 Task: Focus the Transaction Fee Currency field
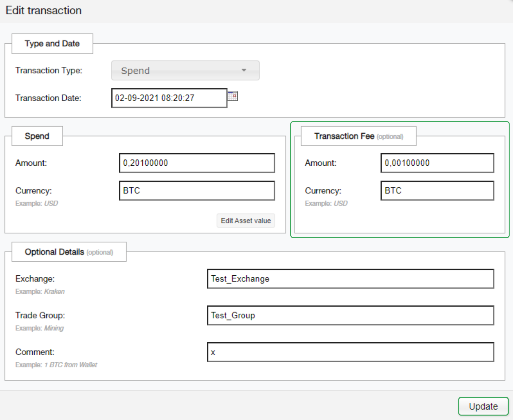coord(437,191)
